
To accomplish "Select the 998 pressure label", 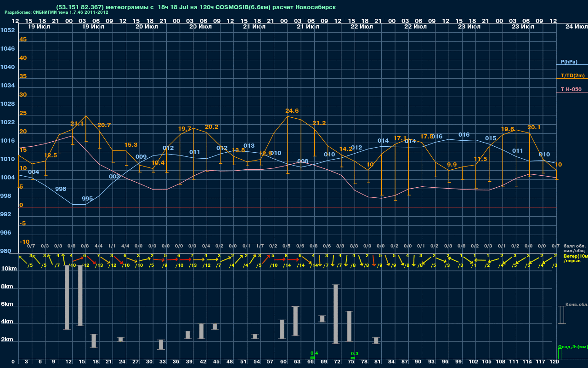I will (x=61, y=189).
